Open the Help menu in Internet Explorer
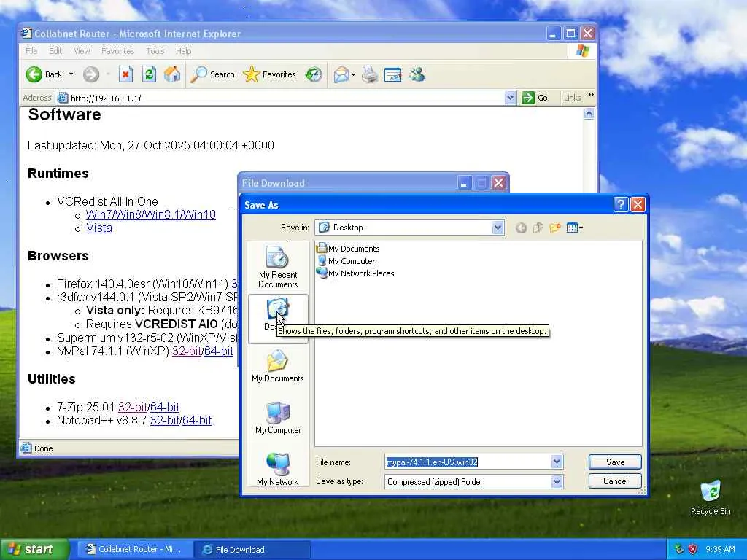Viewport: 747px width, 560px height. 183,51
